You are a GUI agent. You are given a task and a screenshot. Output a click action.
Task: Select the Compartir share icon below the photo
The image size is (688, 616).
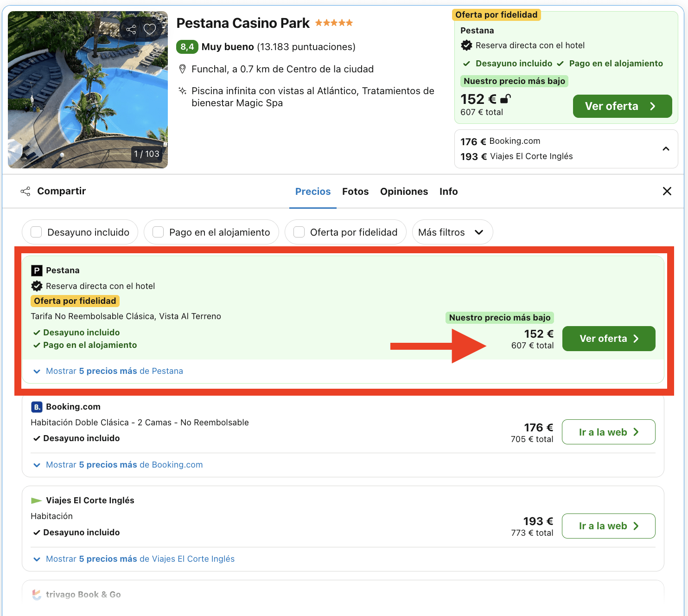click(x=25, y=191)
